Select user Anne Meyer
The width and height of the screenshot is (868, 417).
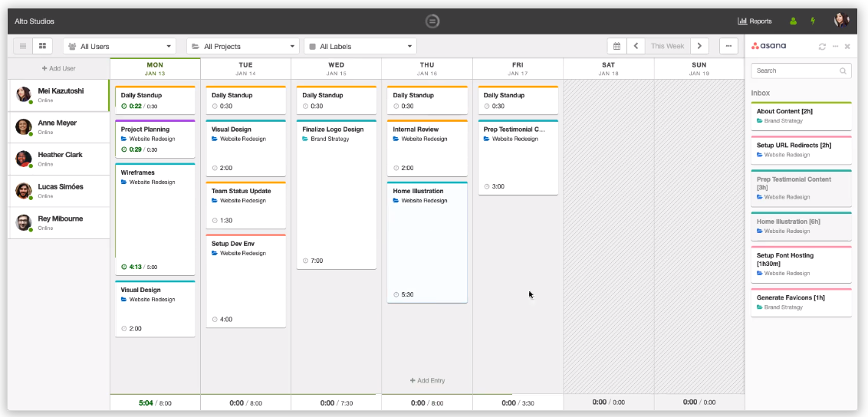pos(59,127)
